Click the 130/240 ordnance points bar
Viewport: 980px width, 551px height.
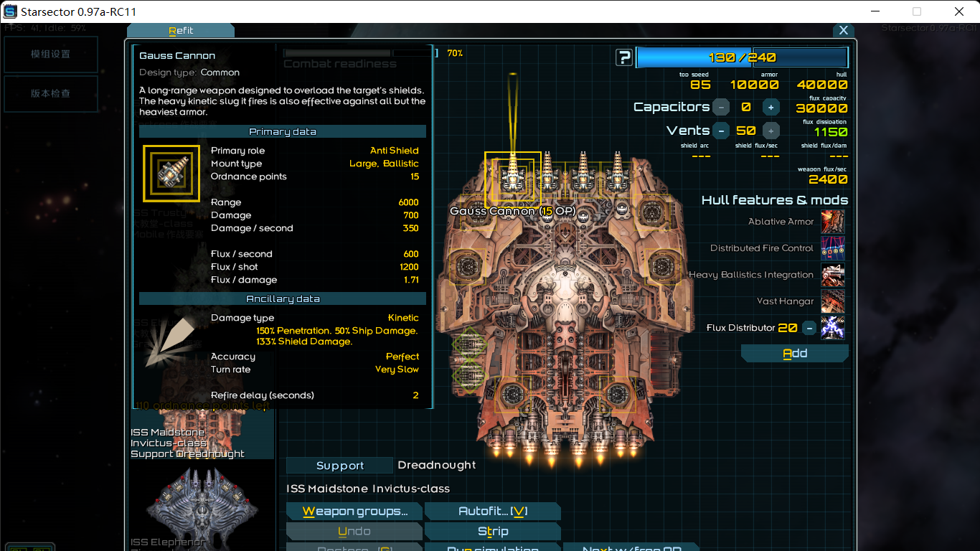tap(742, 56)
